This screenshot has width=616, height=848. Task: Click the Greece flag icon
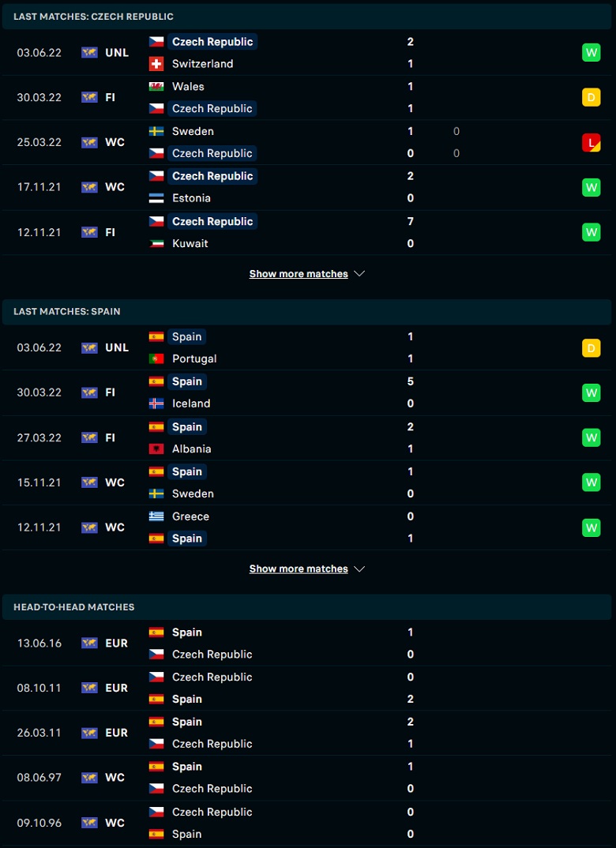pos(156,516)
